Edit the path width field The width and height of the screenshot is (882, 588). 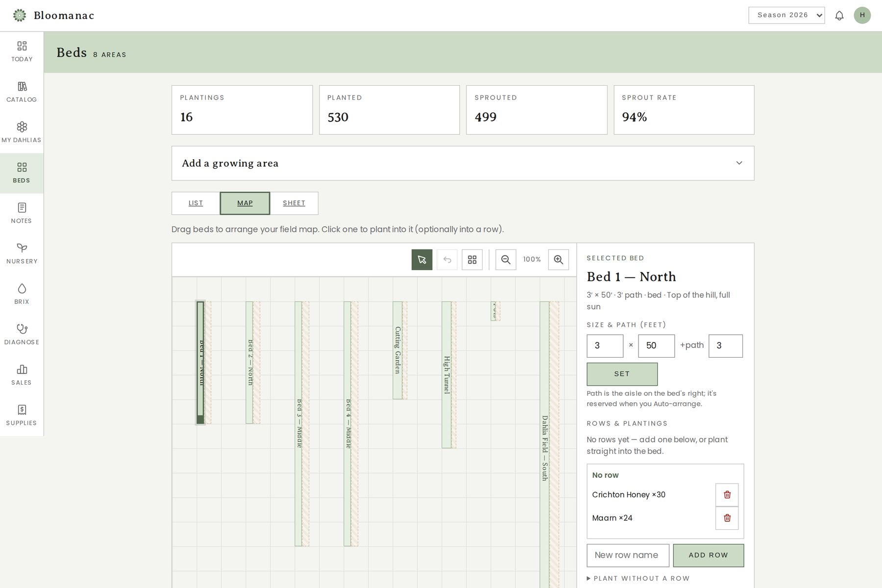(726, 346)
